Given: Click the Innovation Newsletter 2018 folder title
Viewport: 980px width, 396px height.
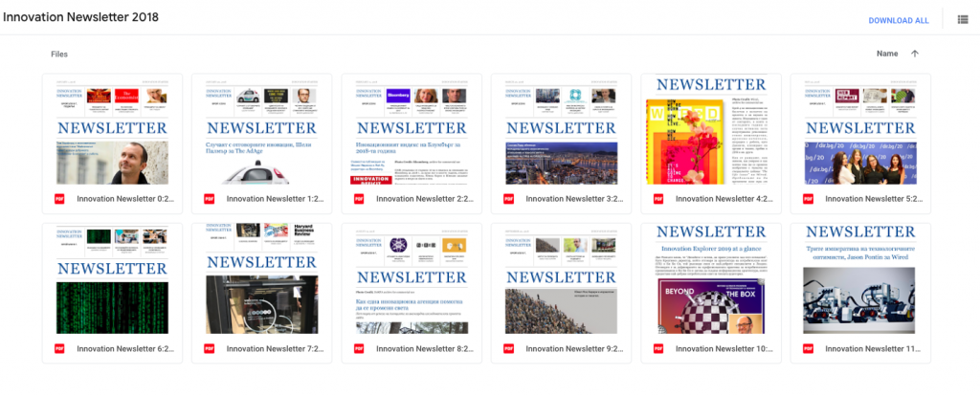Looking at the screenshot, I should pos(81,18).
